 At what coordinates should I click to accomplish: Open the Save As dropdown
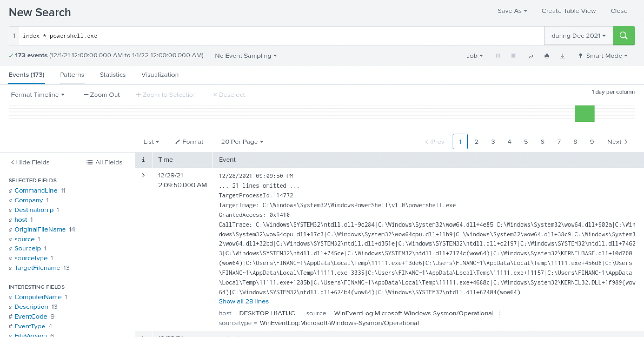coord(512,11)
